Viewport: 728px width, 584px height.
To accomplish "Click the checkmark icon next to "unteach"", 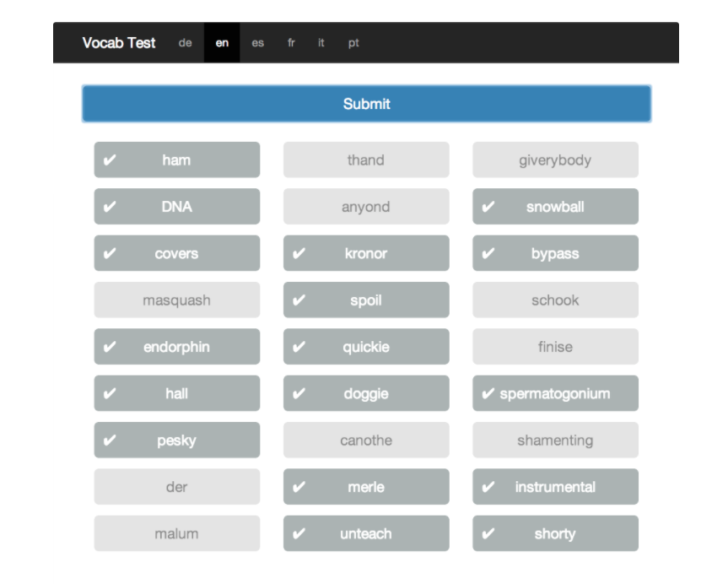I will (x=298, y=533).
